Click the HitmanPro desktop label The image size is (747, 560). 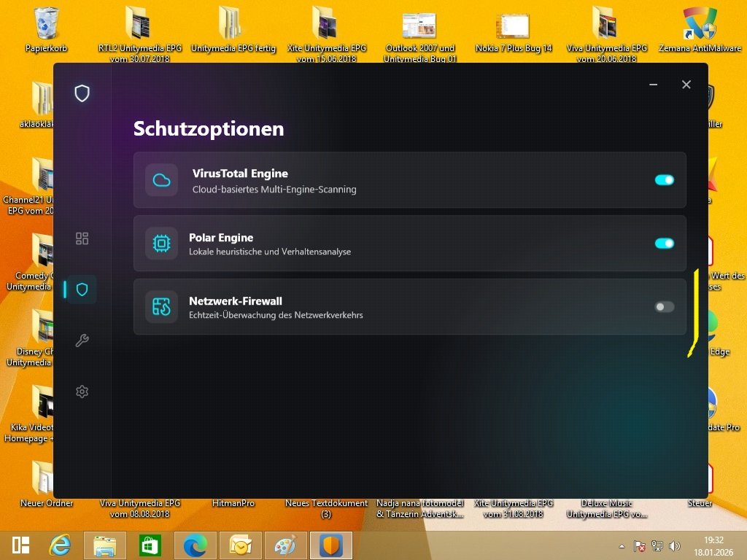tap(233, 503)
